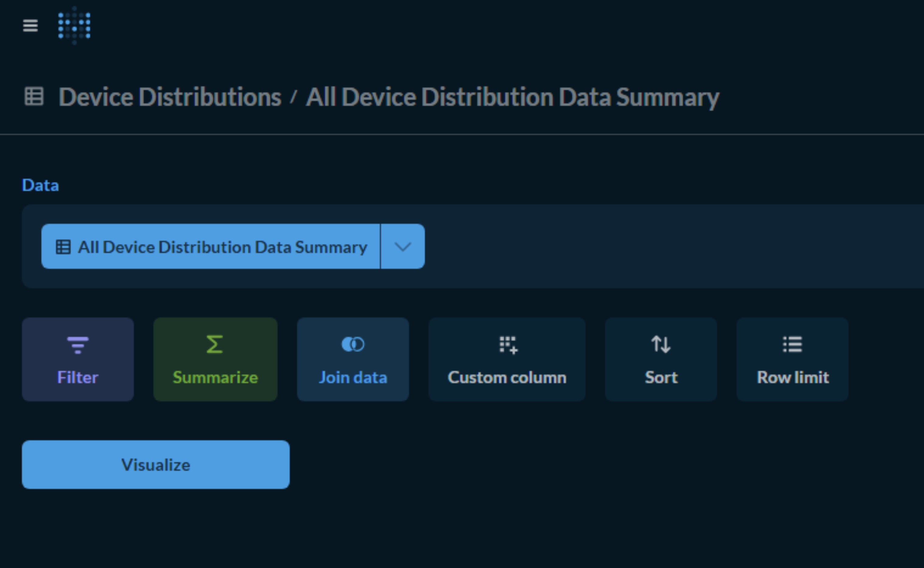Viewport: 924px width, 568px height.
Task: Add a Summarize step
Action: coord(215,359)
